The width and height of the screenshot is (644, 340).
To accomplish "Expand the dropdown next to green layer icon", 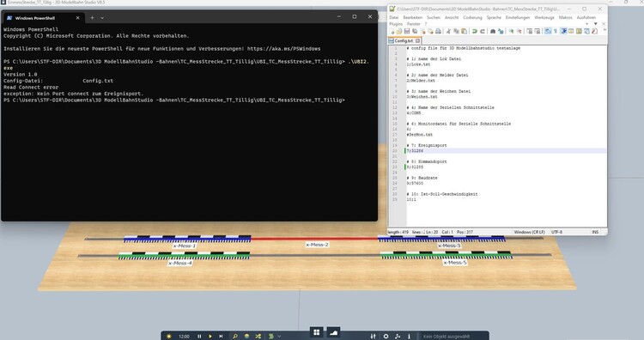I will tap(279, 337).
